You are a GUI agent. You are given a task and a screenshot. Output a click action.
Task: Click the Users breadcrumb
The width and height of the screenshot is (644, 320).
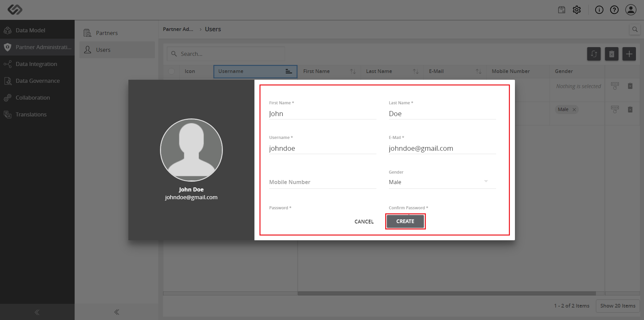click(x=213, y=29)
